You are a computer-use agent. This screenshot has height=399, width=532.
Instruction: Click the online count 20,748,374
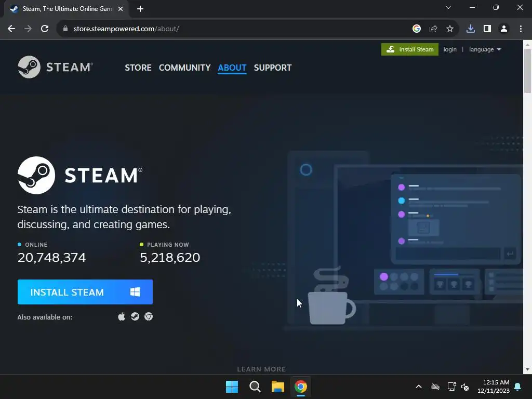(x=51, y=258)
